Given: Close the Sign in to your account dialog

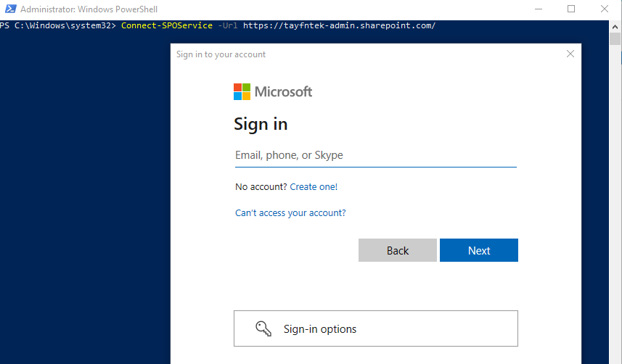Looking at the screenshot, I should click(x=570, y=54).
